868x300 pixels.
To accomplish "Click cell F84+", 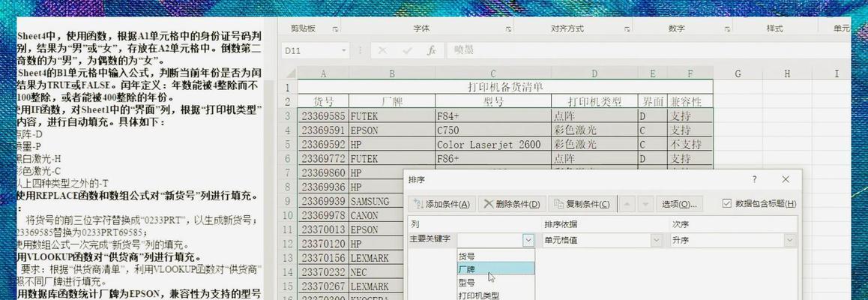I will (x=493, y=116).
